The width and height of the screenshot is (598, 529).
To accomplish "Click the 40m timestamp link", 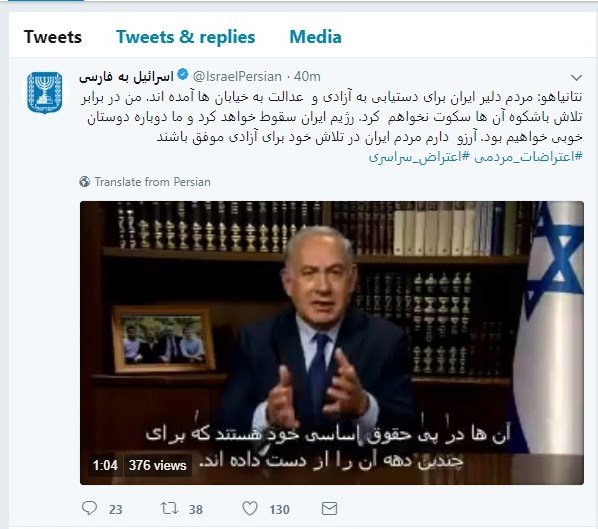I will click(x=307, y=77).
